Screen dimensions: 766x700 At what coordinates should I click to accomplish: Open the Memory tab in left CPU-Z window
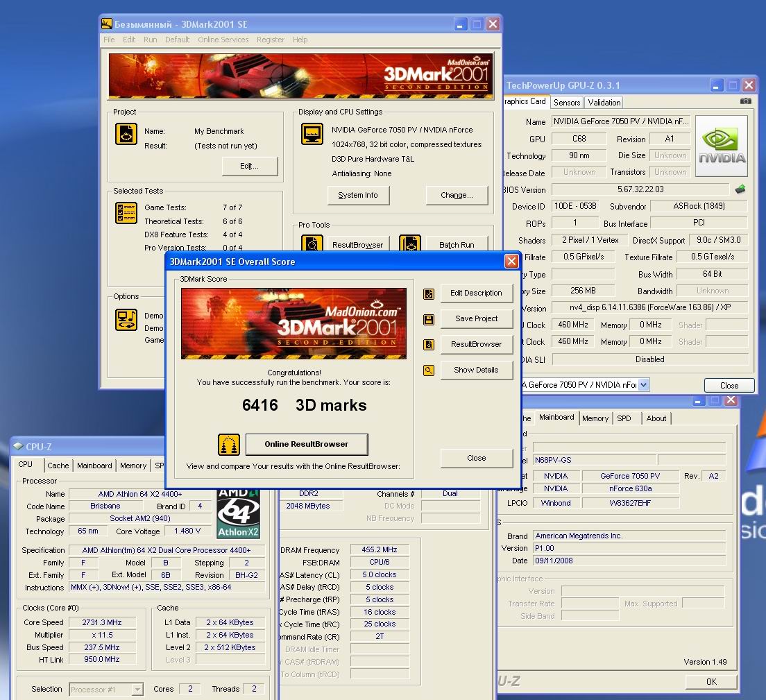pyautogui.click(x=133, y=466)
